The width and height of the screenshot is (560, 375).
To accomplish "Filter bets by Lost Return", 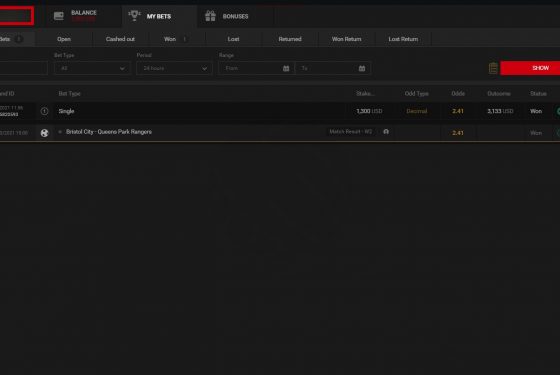I will pos(403,39).
